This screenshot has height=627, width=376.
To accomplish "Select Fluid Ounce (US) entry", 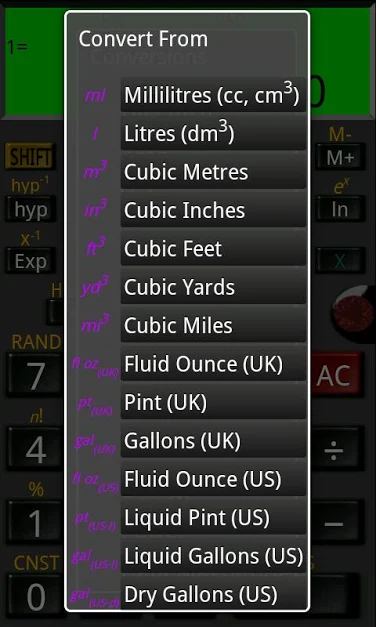I will [x=213, y=479].
